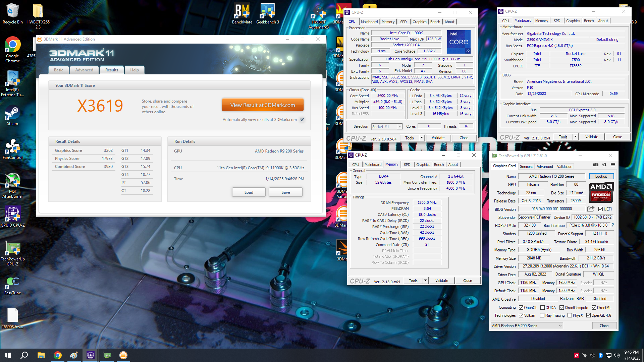The image size is (644, 362).
Task: Toggle automatically view results at 3DMark.com checkbox
Action: [302, 120]
